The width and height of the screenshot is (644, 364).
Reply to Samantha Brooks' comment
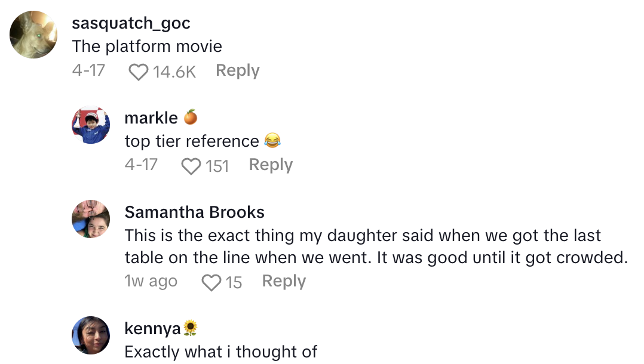[284, 281]
